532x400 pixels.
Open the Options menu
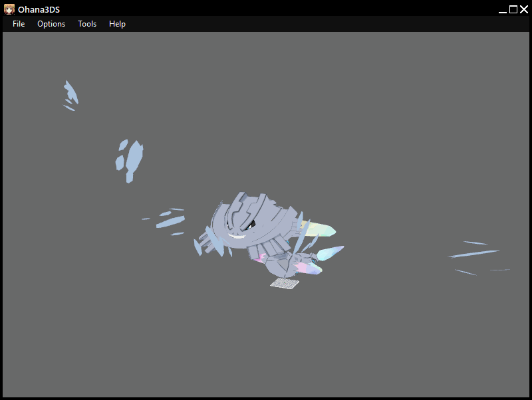pos(51,24)
